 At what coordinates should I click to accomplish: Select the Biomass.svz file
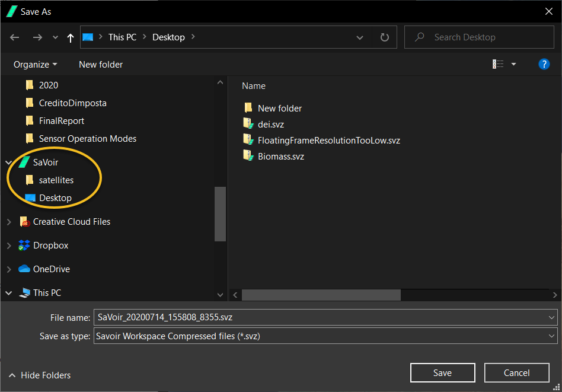[280, 157]
